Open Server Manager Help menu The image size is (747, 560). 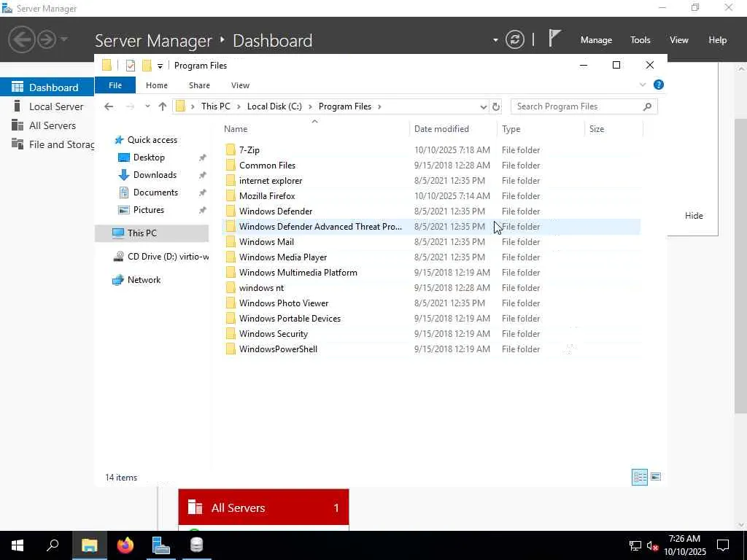pos(718,40)
